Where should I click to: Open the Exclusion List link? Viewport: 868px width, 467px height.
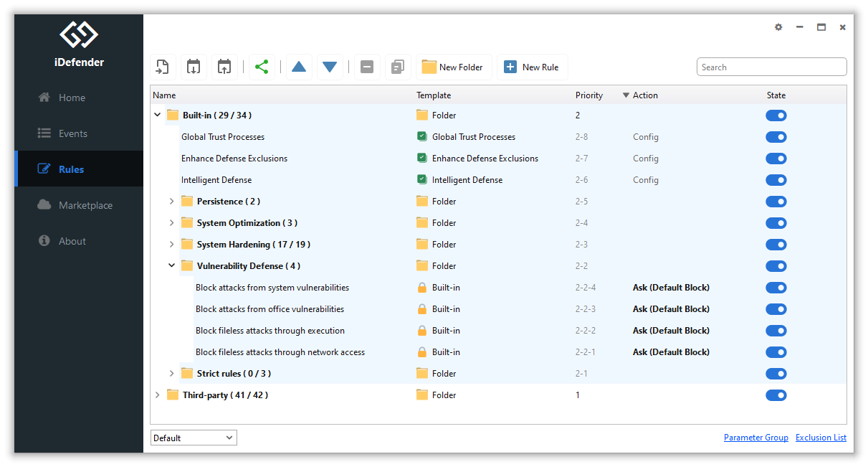pos(821,438)
